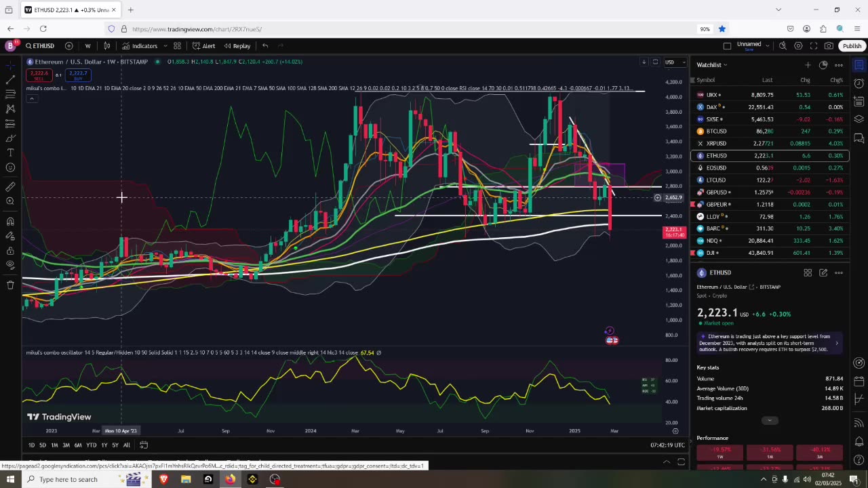Click the Publish button
The width and height of the screenshot is (868, 488).
click(852, 46)
